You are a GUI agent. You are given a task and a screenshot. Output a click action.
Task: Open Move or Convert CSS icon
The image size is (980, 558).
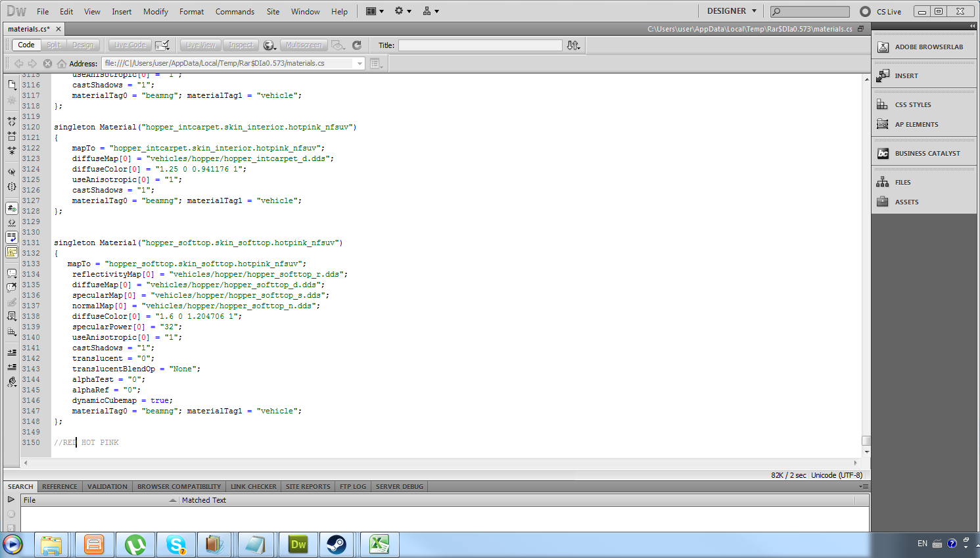pos(12,331)
